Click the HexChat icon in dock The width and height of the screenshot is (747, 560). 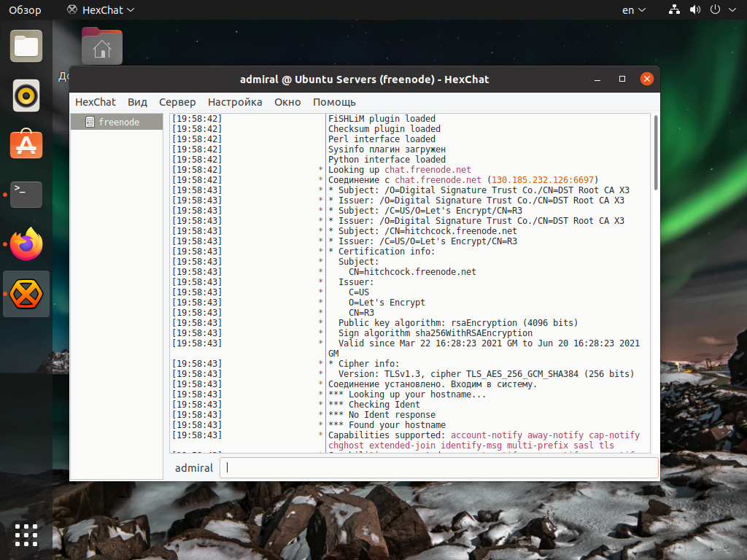pyautogui.click(x=26, y=294)
